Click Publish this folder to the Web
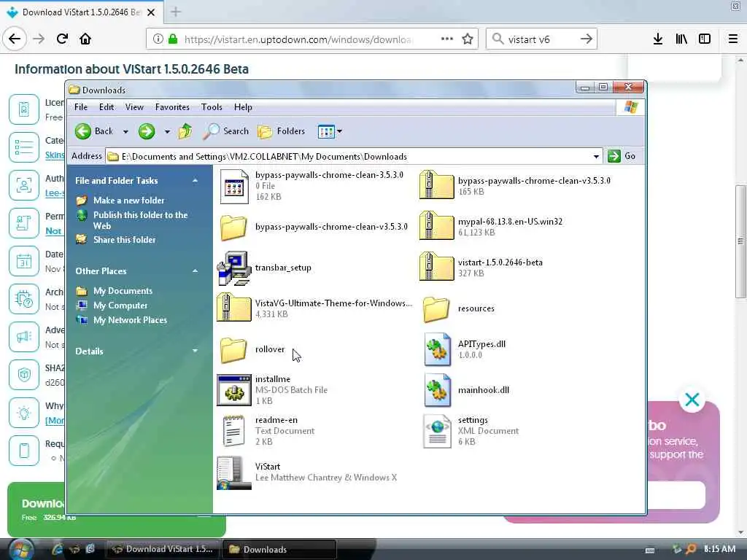747x560 pixels. point(141,220)
